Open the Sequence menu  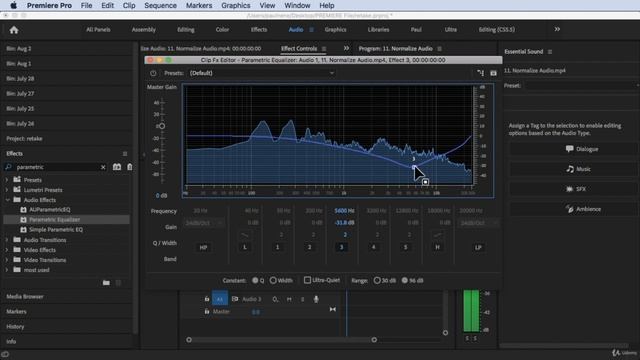[x=160, y=6]
